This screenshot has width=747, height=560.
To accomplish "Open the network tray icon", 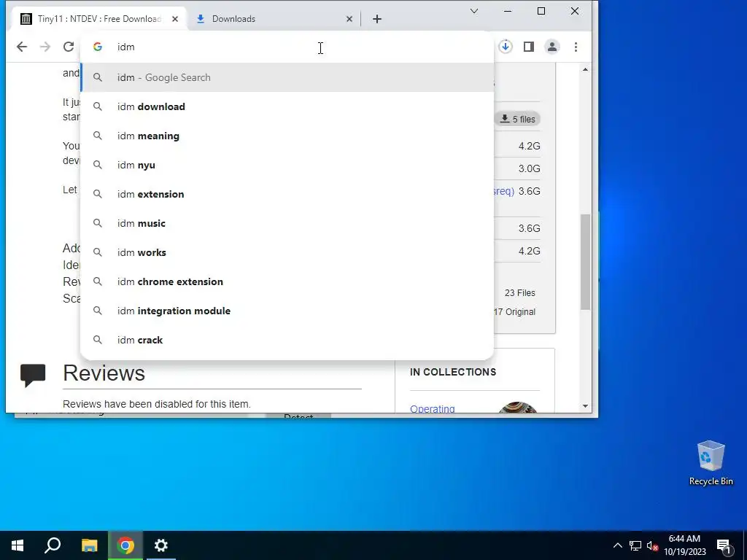I will click(x=635, y=545).
